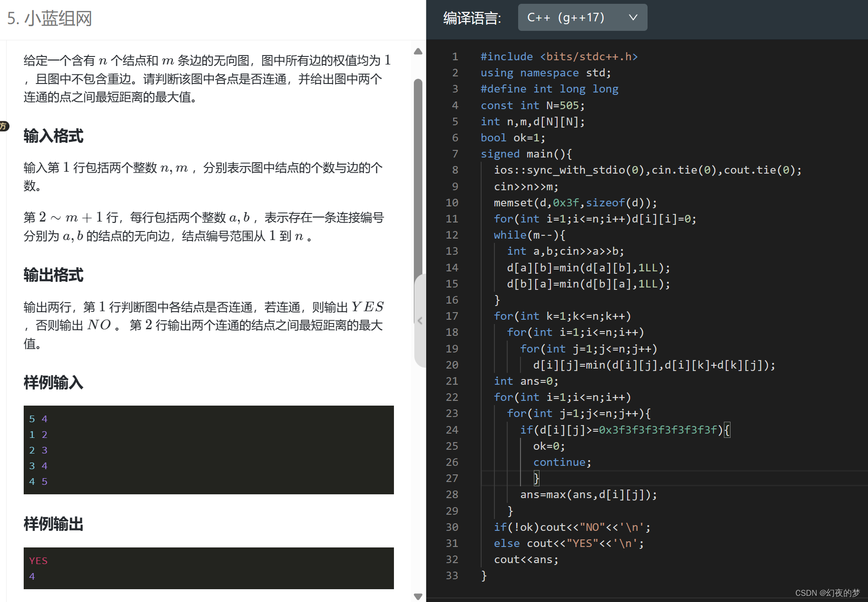Viewport: 868px width, 602px height.
Task: Click code line 1 '#include <bits/stdc++.h>'
Action: coord(559,56)
